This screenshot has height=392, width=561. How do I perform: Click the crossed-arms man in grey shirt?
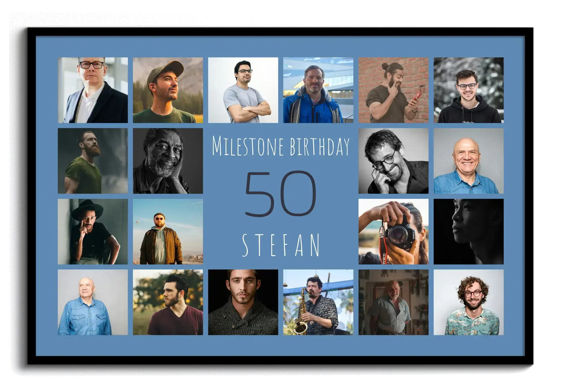(243, 90)
